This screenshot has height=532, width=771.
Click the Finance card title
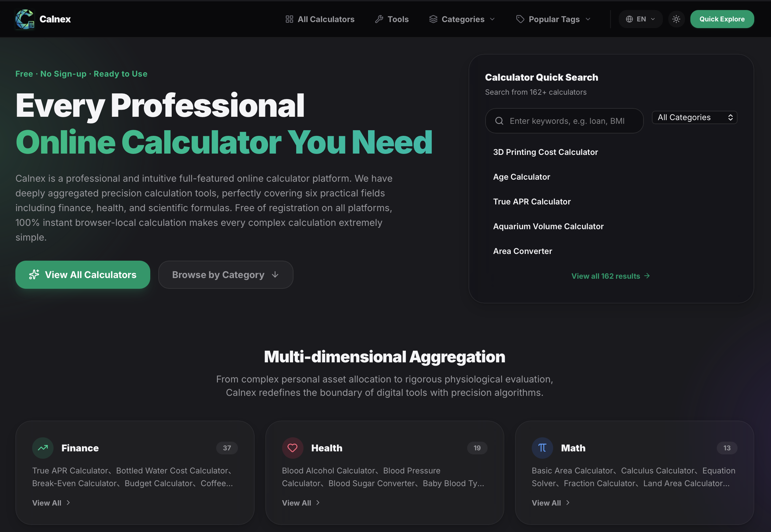[80, 448]
